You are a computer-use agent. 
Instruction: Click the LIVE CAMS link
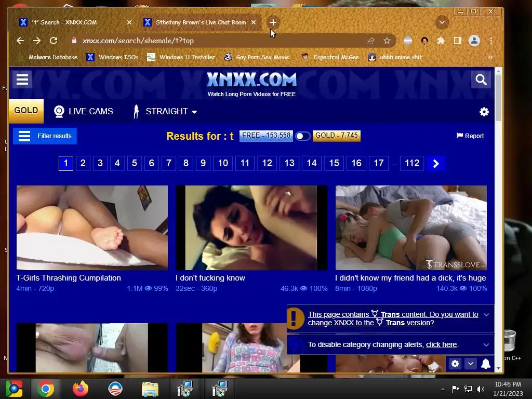click(x=84, y=111)
